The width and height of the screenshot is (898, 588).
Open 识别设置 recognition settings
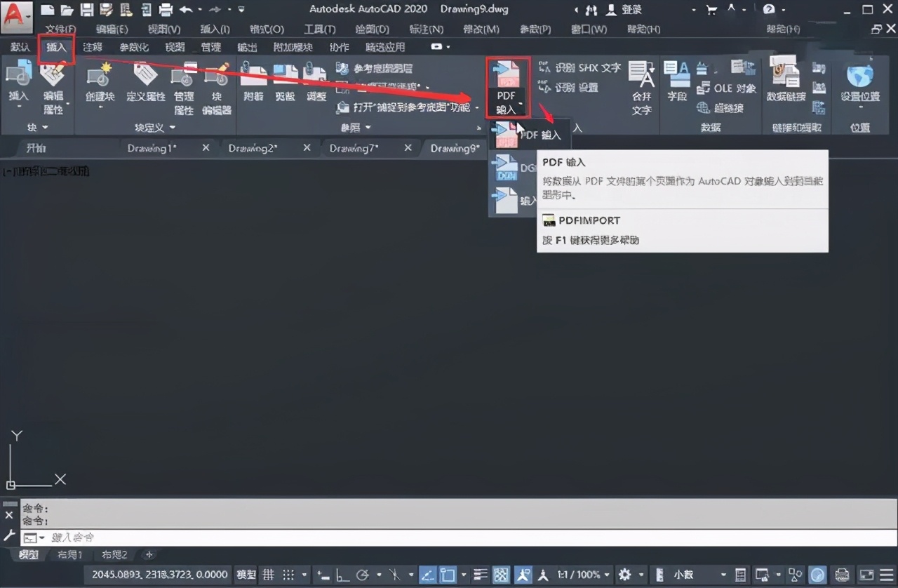[x=568, y=88]
